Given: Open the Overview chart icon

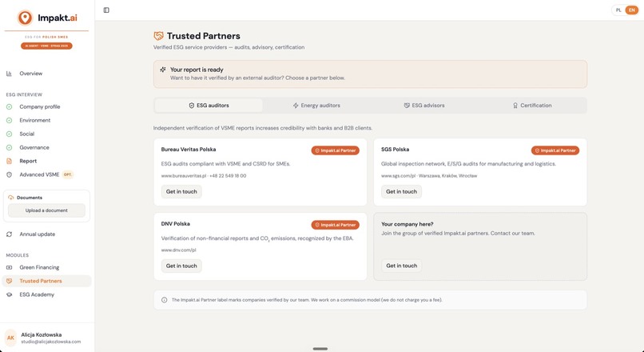Looking at the screenshot, I should (x=9, y=74).
